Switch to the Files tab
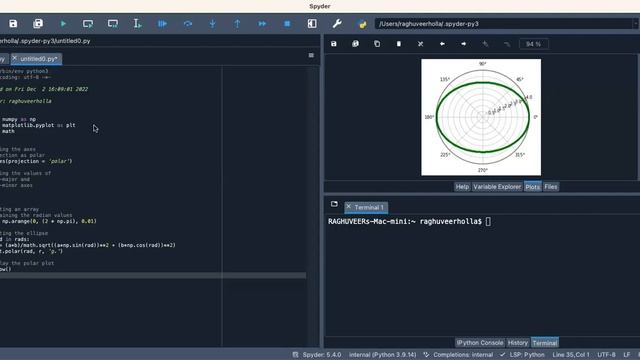640x360 pixels. click(551, 187)
